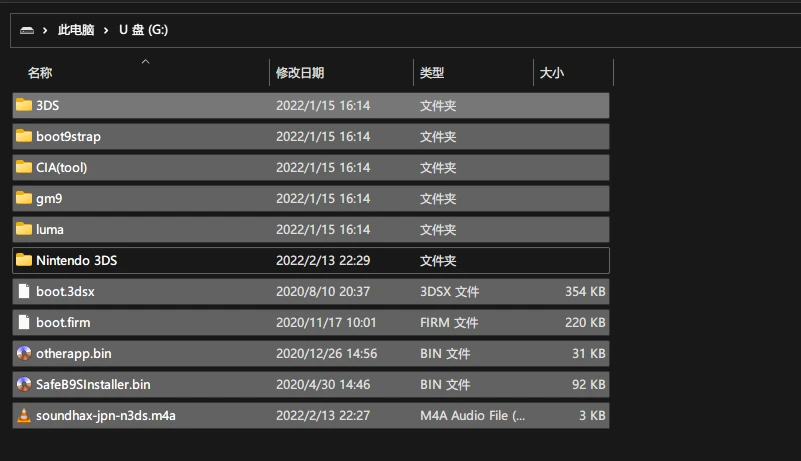Select the boot9strap folder icon

coord(24,136)
